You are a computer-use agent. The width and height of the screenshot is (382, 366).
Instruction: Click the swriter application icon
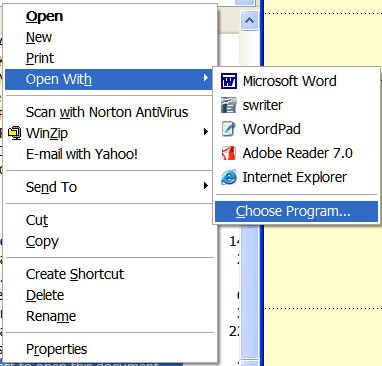click(229, 105)
